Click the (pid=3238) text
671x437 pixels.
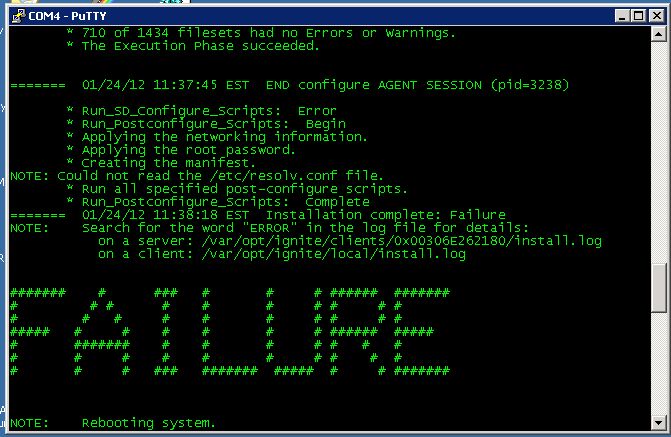[530, 85]
